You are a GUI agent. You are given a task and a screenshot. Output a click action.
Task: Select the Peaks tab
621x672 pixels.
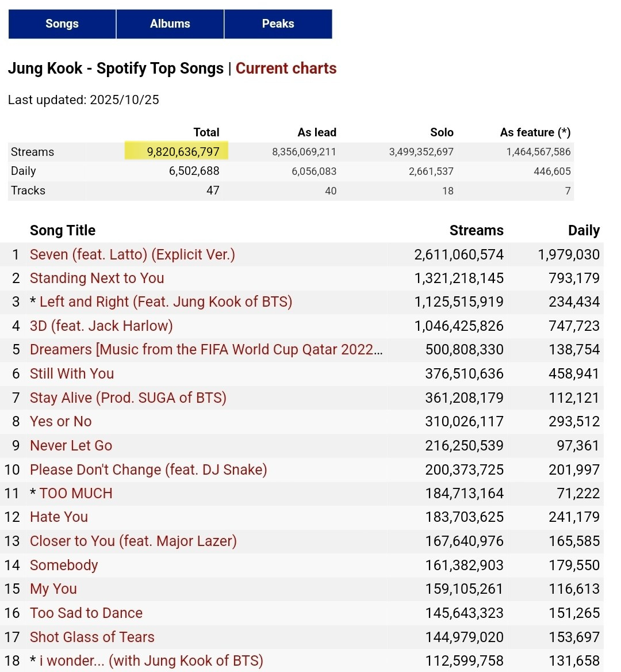pos(278,24)
